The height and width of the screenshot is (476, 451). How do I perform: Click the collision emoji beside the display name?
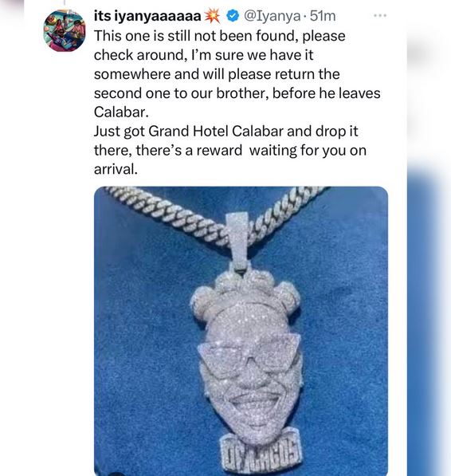coord(212,16)
